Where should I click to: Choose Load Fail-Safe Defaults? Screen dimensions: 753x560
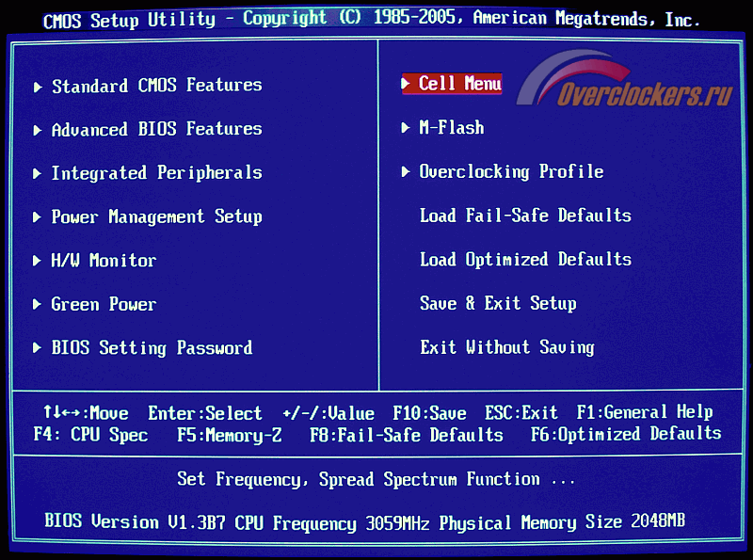(x=525, y=216)
